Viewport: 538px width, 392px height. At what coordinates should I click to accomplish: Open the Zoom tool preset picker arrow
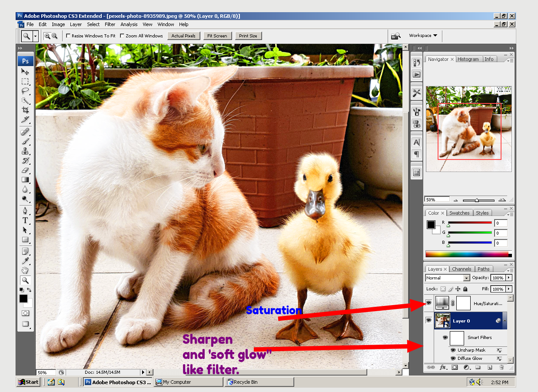(35, 36)
